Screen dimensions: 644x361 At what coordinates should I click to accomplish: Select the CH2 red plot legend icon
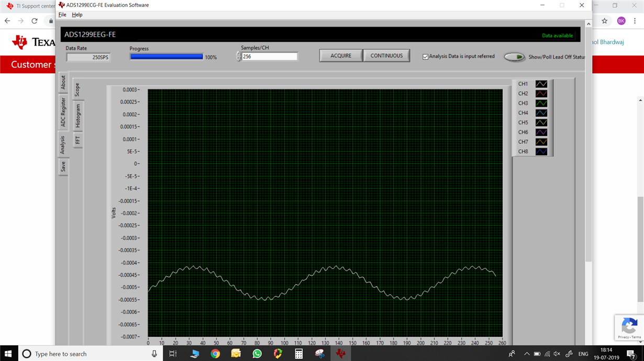(541, 94)
